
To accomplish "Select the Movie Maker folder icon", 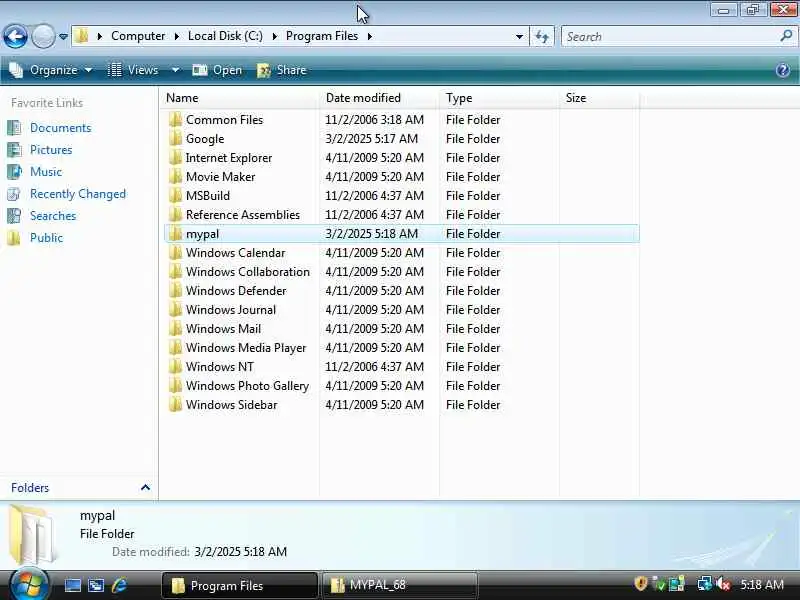I will tap(175, 177).
